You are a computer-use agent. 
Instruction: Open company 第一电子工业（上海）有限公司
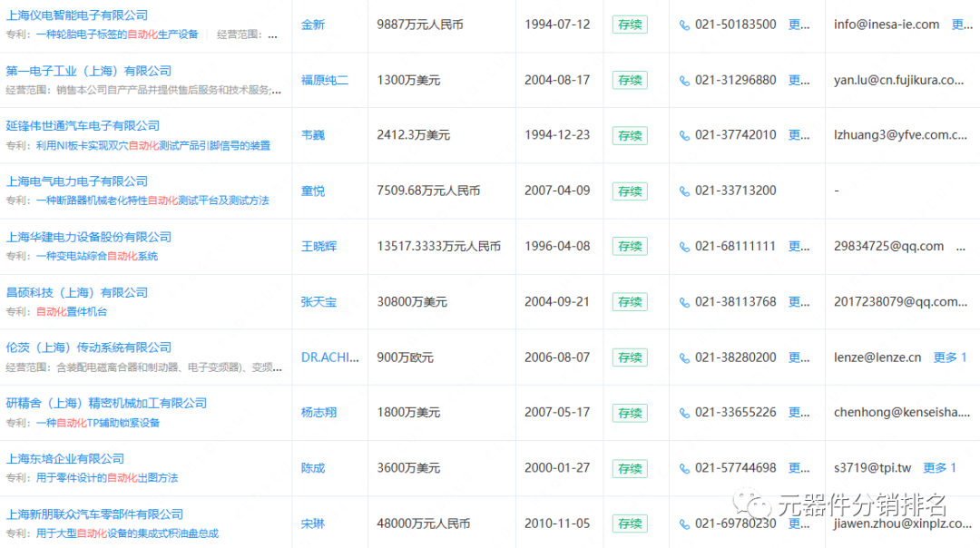click(x=88, y=71)
